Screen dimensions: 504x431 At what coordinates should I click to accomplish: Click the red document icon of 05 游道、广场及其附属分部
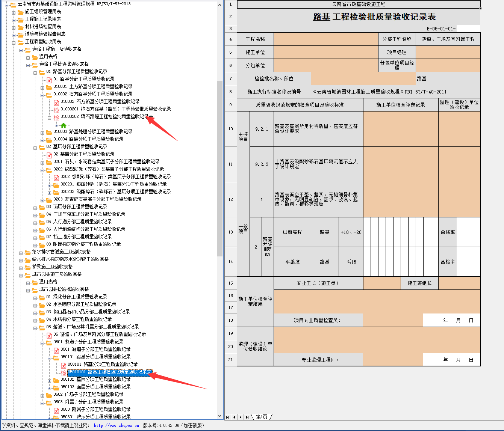pyautogui.click(x=49, y=335)
